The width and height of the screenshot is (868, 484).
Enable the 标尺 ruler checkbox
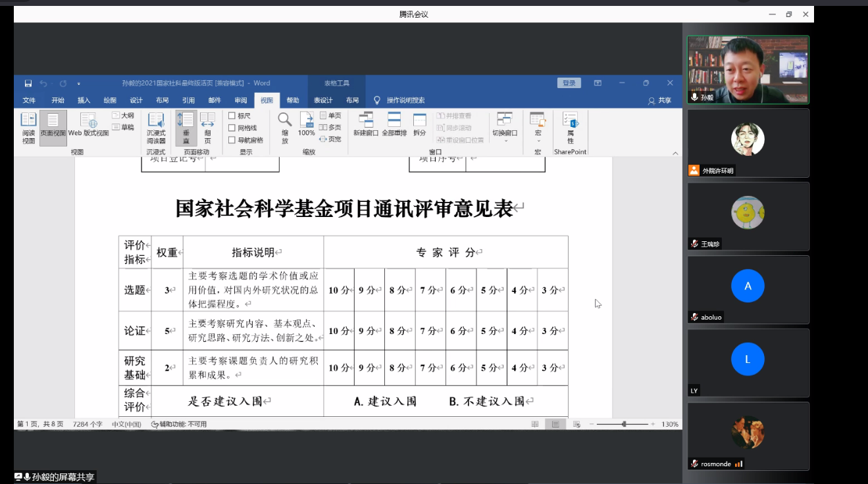232,116
